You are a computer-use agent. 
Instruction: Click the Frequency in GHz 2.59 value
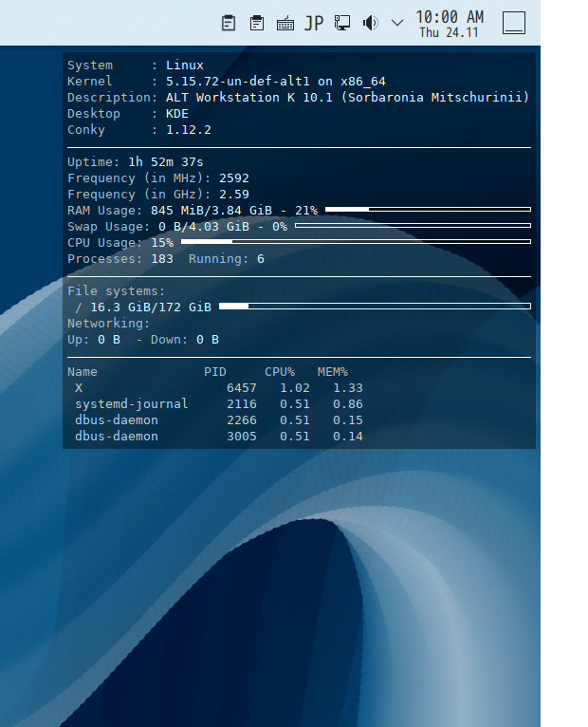234,195
